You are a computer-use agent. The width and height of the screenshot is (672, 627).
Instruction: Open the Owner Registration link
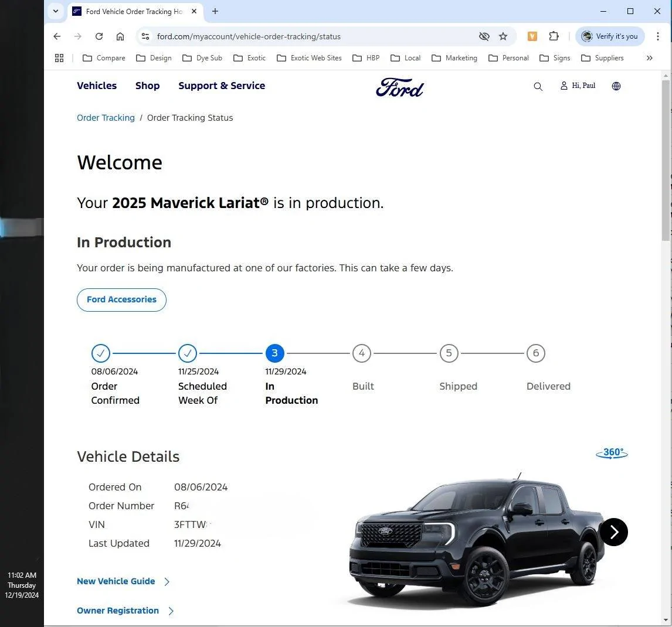point(125,611)
